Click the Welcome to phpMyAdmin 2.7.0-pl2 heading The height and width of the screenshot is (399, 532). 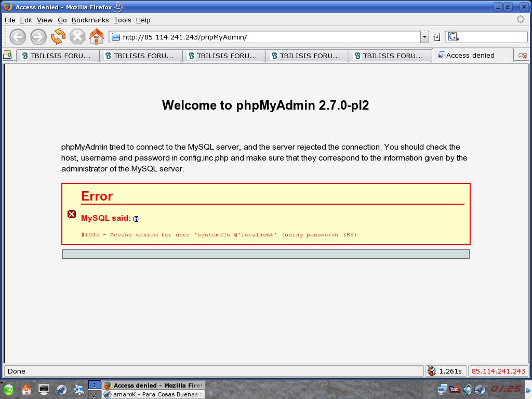(x=265, y=105)
